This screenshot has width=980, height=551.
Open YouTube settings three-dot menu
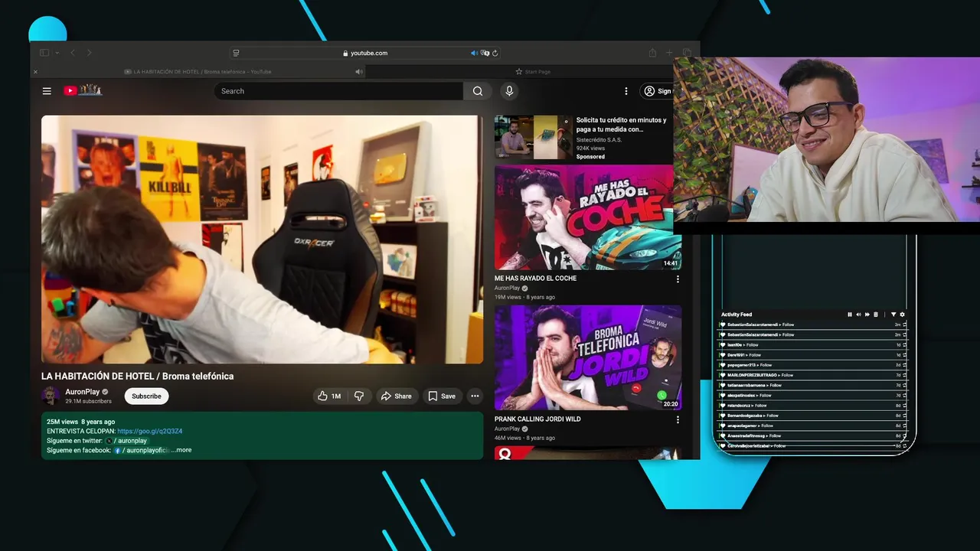[x=626, y=91]
